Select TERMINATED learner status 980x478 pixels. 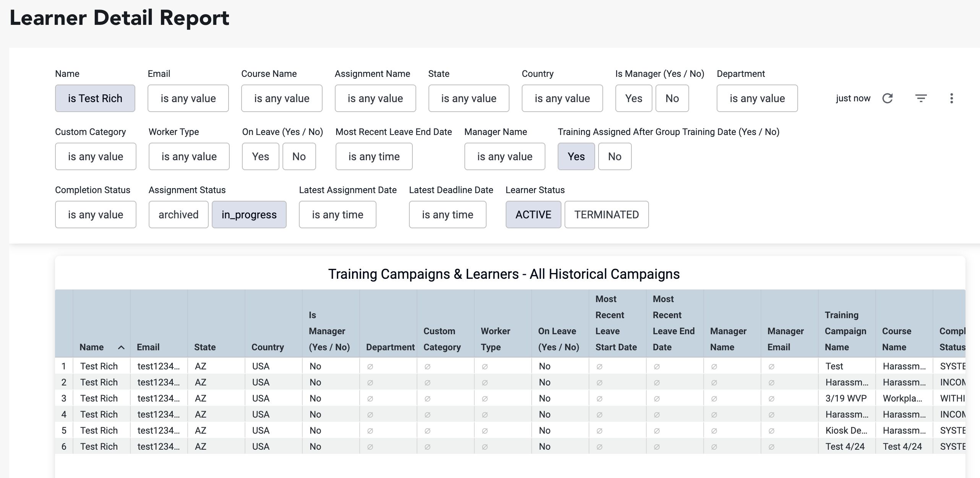click(607, 215)
